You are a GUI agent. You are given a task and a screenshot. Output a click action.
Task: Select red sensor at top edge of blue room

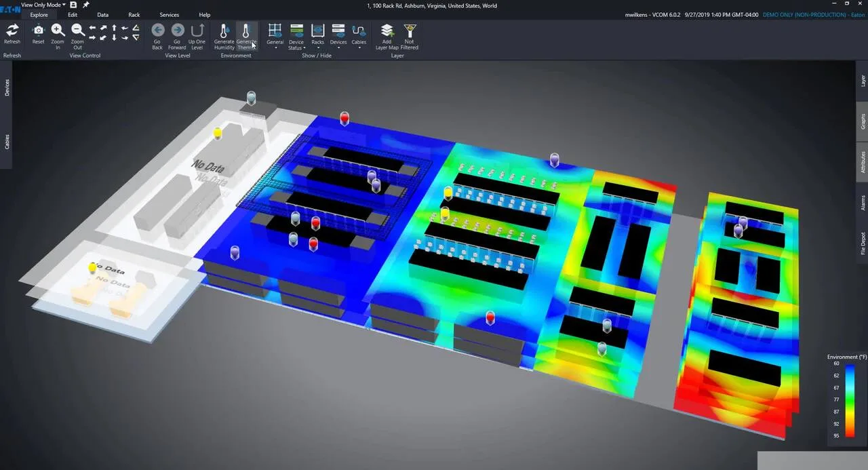344,119
